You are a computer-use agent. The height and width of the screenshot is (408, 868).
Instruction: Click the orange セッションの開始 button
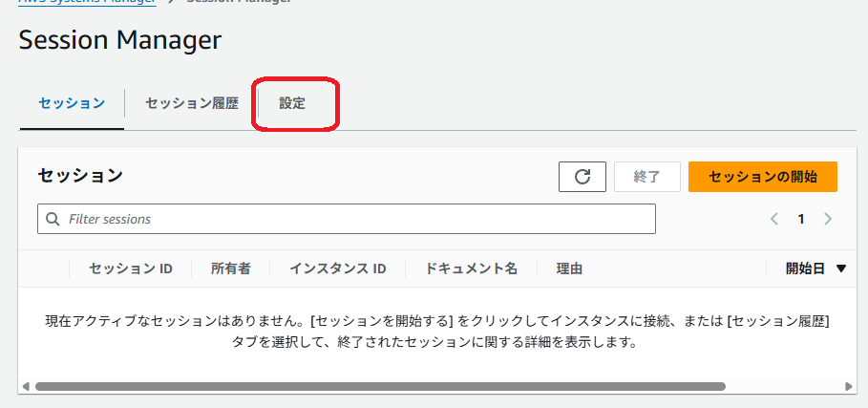pyautogui.click(x=762, y=177)
